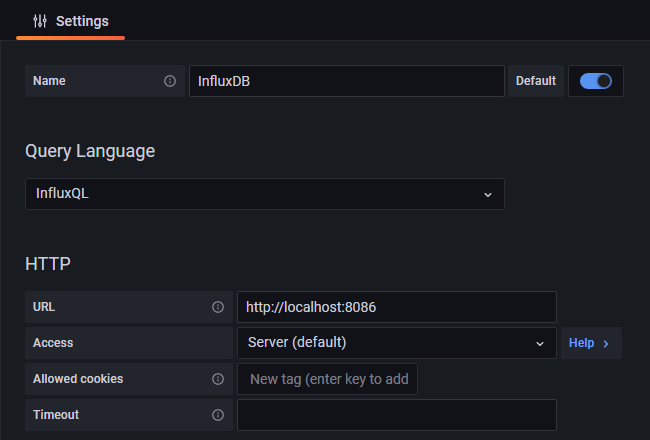Click the InfluxDB name input field
This screenshot has width=650, height=440.
tap(347, 81)
